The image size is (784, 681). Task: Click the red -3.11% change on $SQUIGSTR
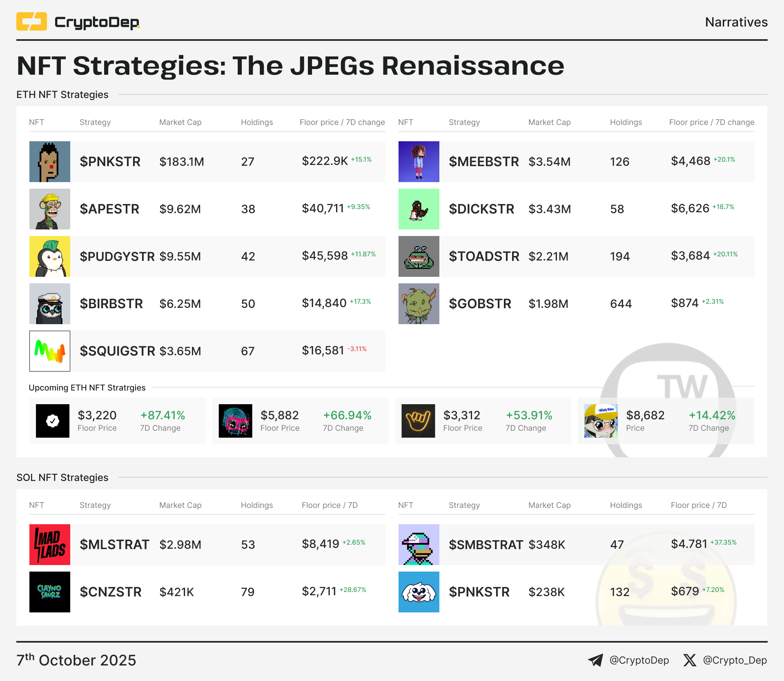coord(357,349)
